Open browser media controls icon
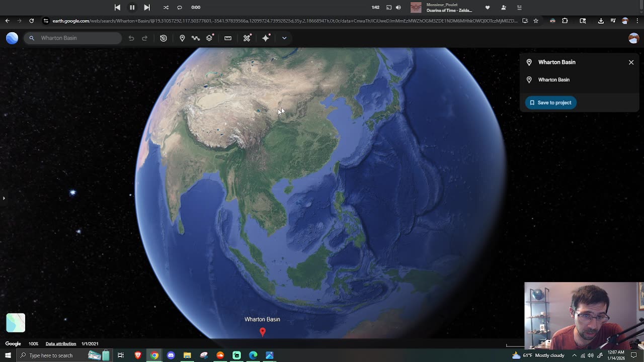Screen dimensions: 644x362 [x=613, y=21]
